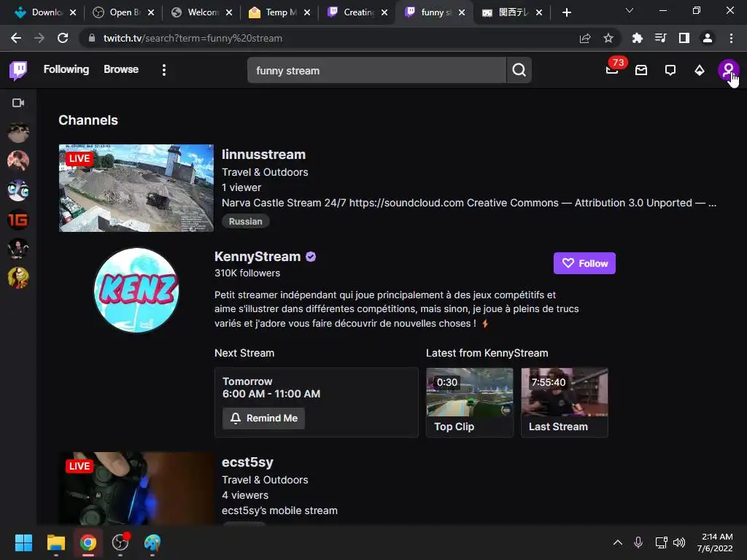Click ecst5sy's Travel & Outdoors category
The width and height of the screenshot is (747, 560).
coord(265,480)
